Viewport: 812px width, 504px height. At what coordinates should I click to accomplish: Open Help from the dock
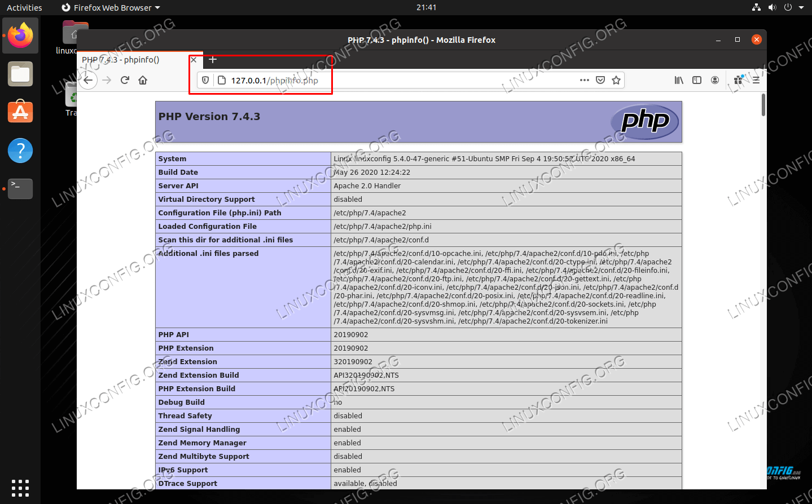coord(20,151)
